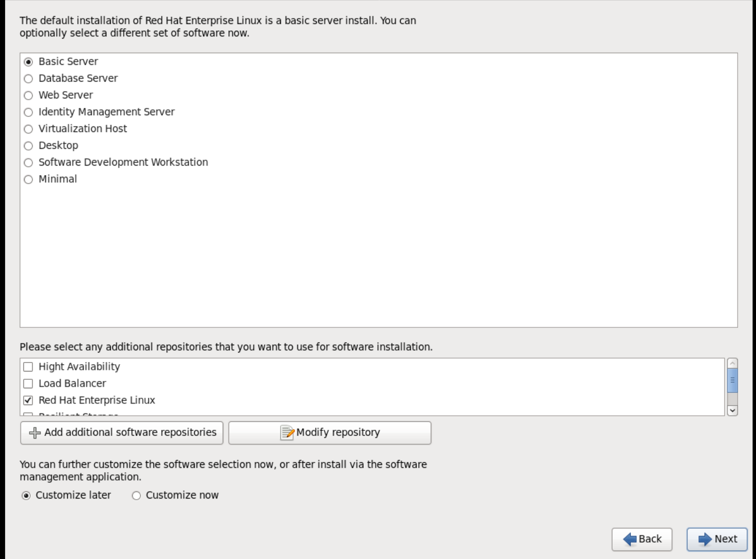The image size is (756, 559).
Task: Choose the Desktop installation type
Action: pyautogui.click(x=29, y=146)
